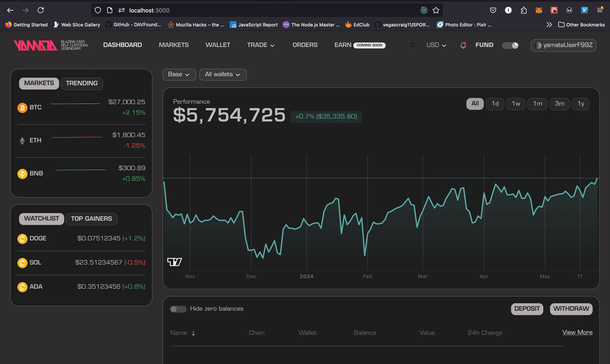This screenshot has width=610, height=364.
Task: Sort by Name arrow icon
Action: pyautogui.click(x=194, y=333)
